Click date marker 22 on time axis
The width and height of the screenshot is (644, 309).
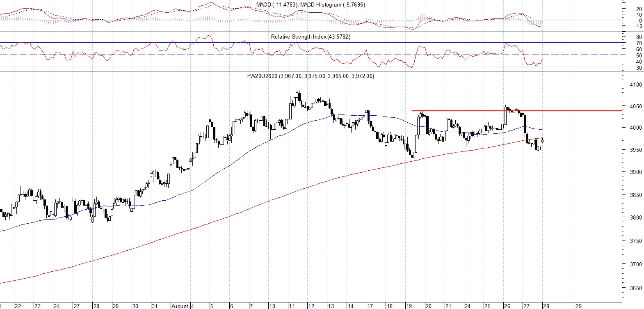pyautogui.click(x=18, y=306)
